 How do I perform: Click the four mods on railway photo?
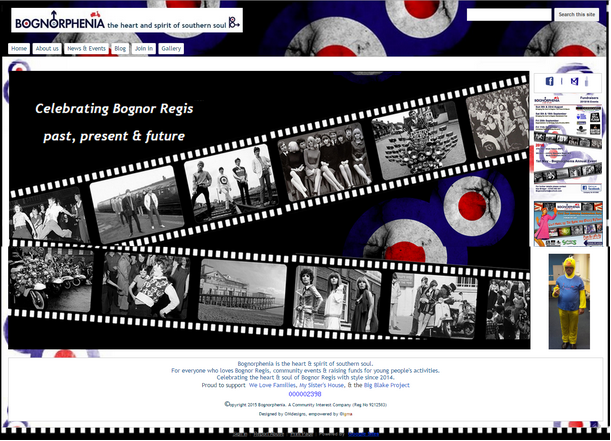(231, 182)
